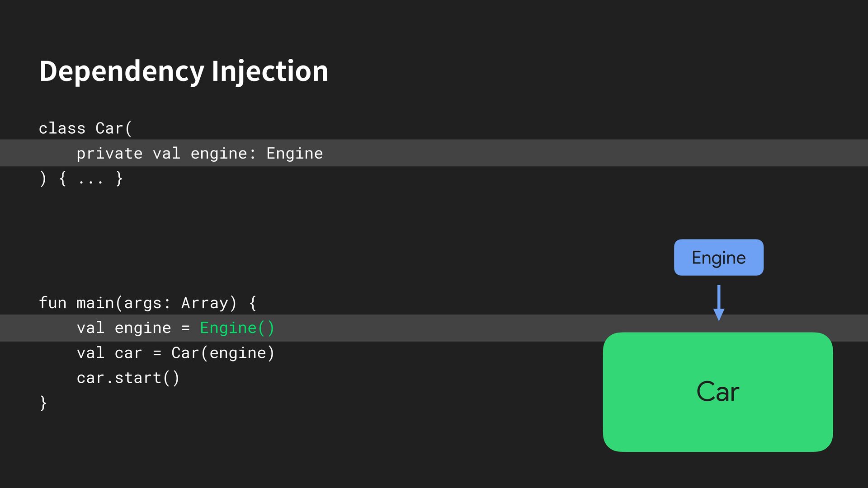
Task: Click the equals sign before "Engine()"
Action: pos(185,328)
